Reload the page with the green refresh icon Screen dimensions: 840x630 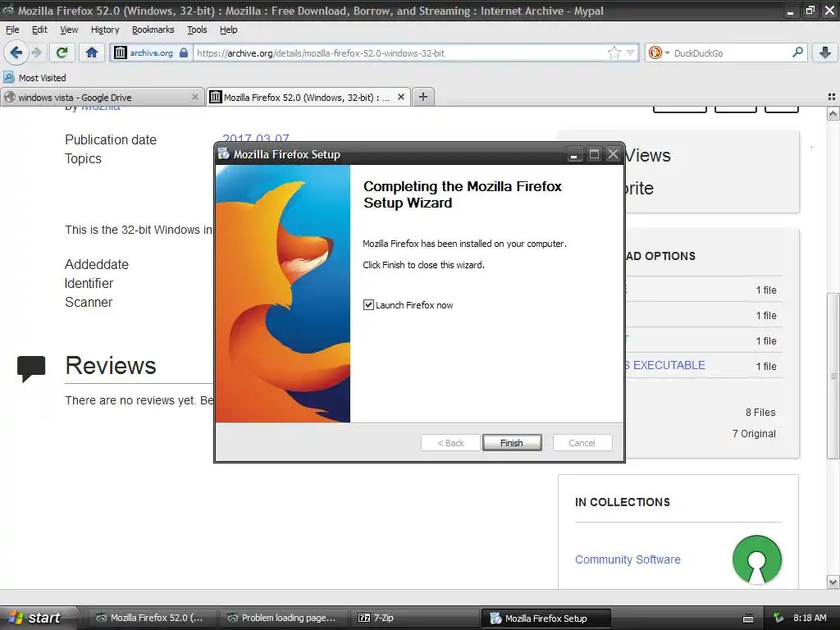click(62, 52)
